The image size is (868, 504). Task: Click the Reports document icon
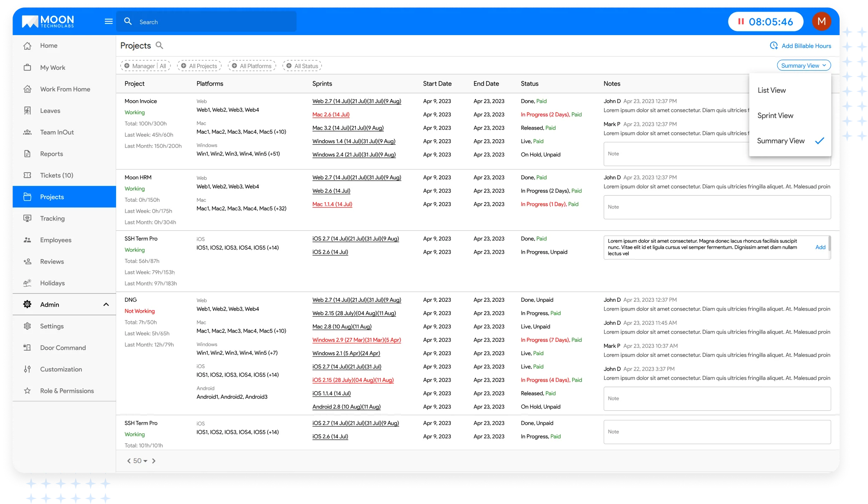[x=28, y=154]
